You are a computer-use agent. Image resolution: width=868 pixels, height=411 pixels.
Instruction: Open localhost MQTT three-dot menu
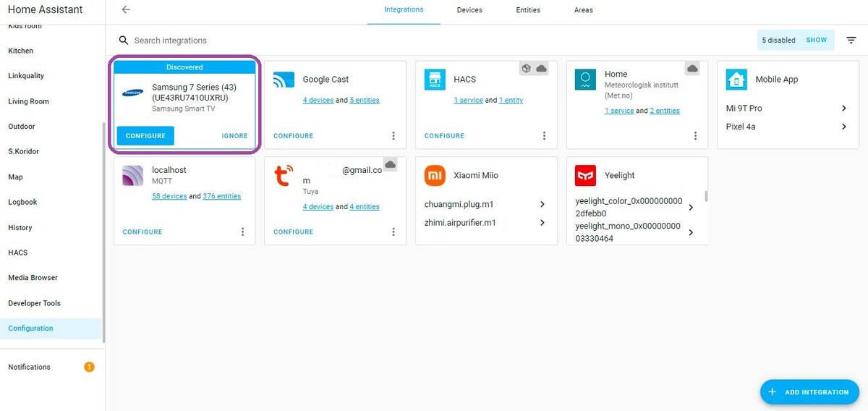242,232
